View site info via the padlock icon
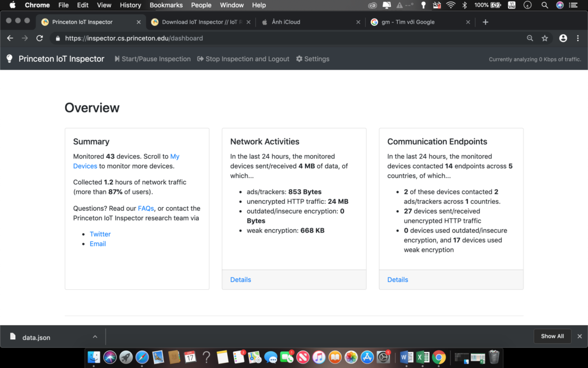The image size is (588, 368). pos(58,38)
